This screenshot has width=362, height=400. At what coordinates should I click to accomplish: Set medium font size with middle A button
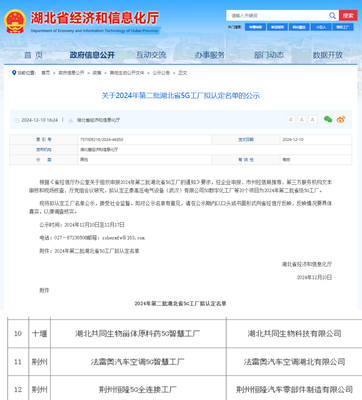coord(302,119)
